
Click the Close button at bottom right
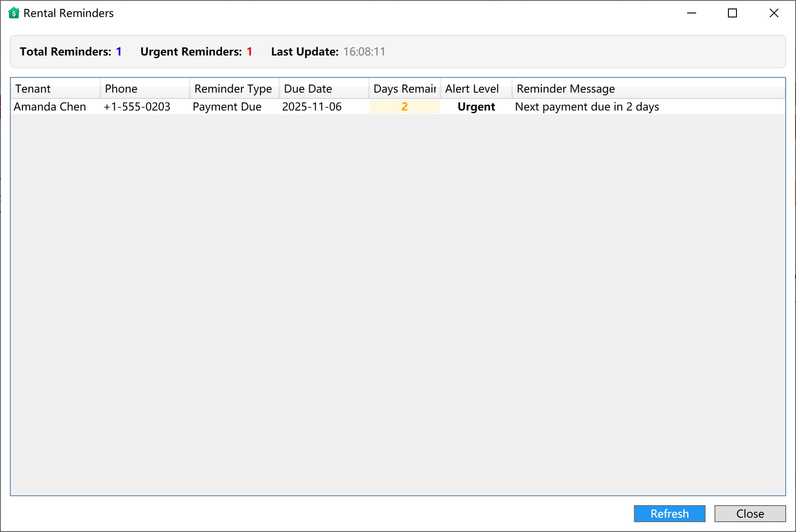click(x=750, y=514)
